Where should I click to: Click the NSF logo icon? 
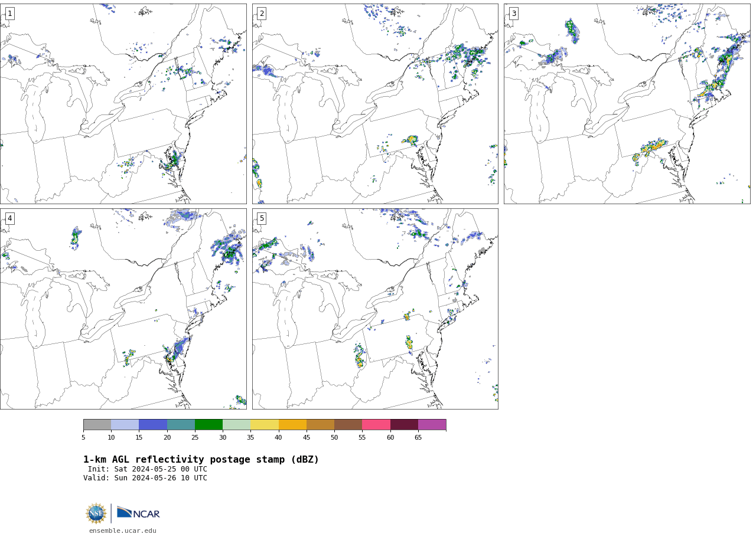pyautogui.click(x=96, y=513)
